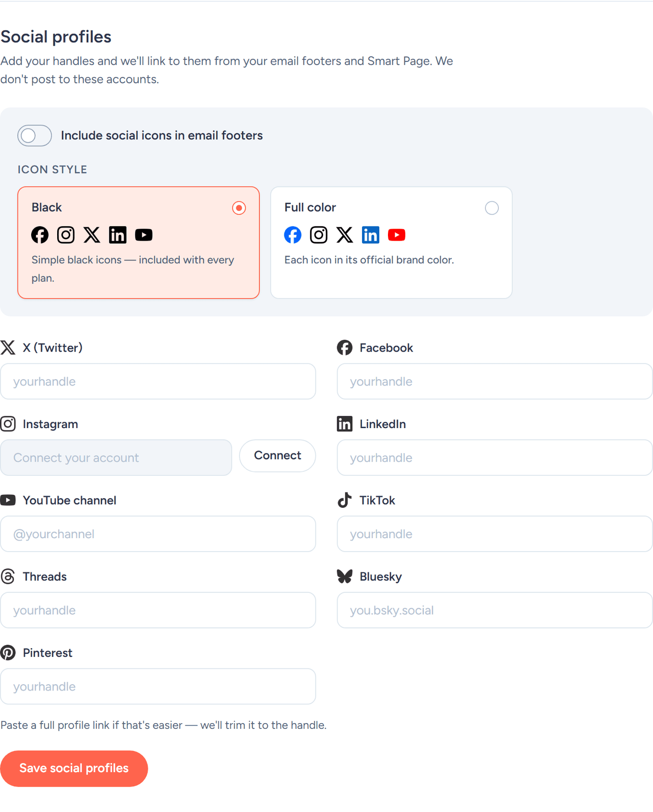Viewport: 653px width, 812px height.
Task: Click the X (Twitter) label text
Action: [53, 348]
